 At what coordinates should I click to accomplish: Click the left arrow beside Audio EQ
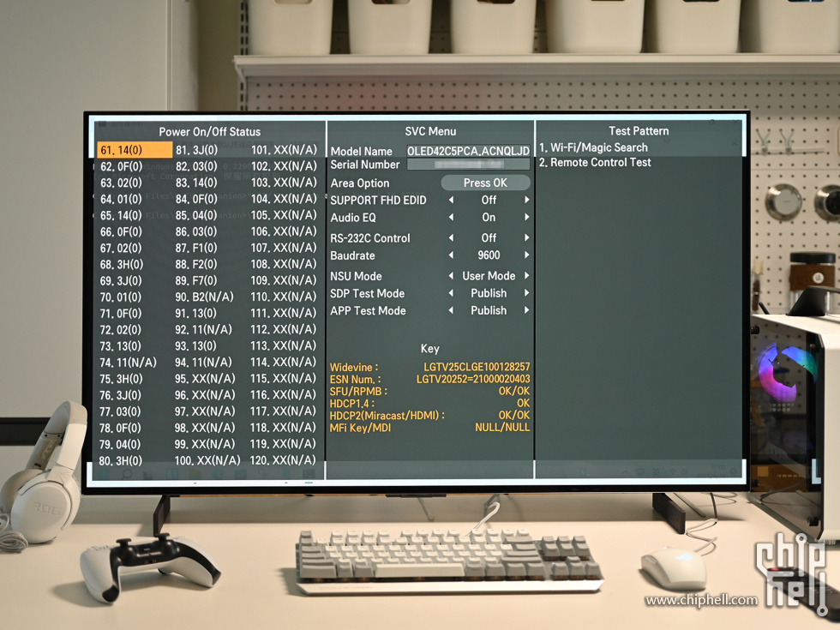tap(451, 218)
